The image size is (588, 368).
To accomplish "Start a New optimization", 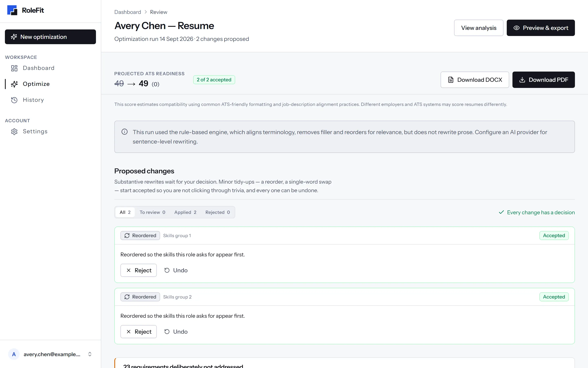I will click(50, 37).
